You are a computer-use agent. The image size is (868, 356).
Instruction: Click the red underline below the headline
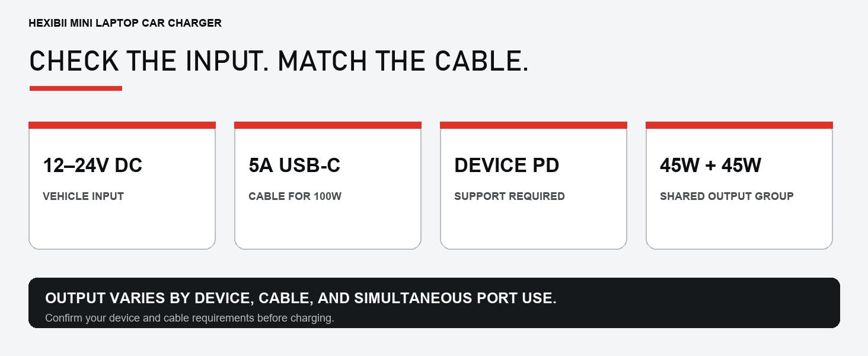click(76, 88)
